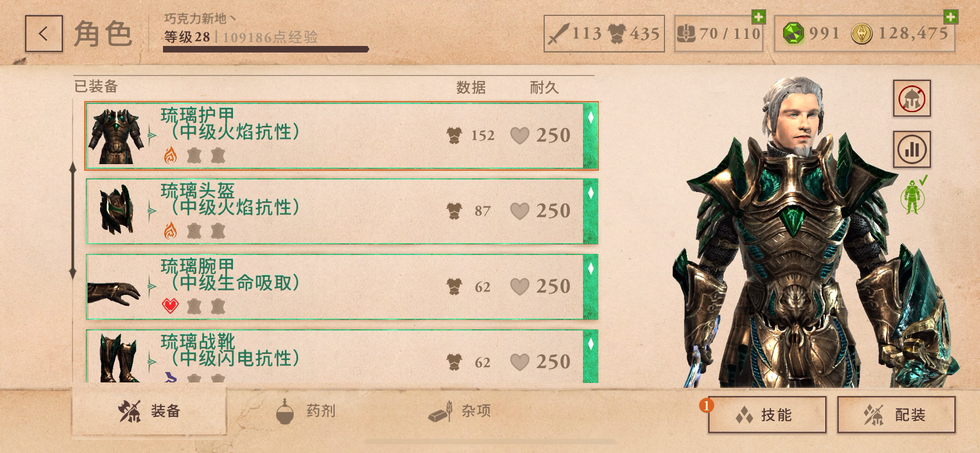The height and width of the screenshot is (453, 980).
Task: Tap the gold coin currency counter
Action: click(900, 33)
